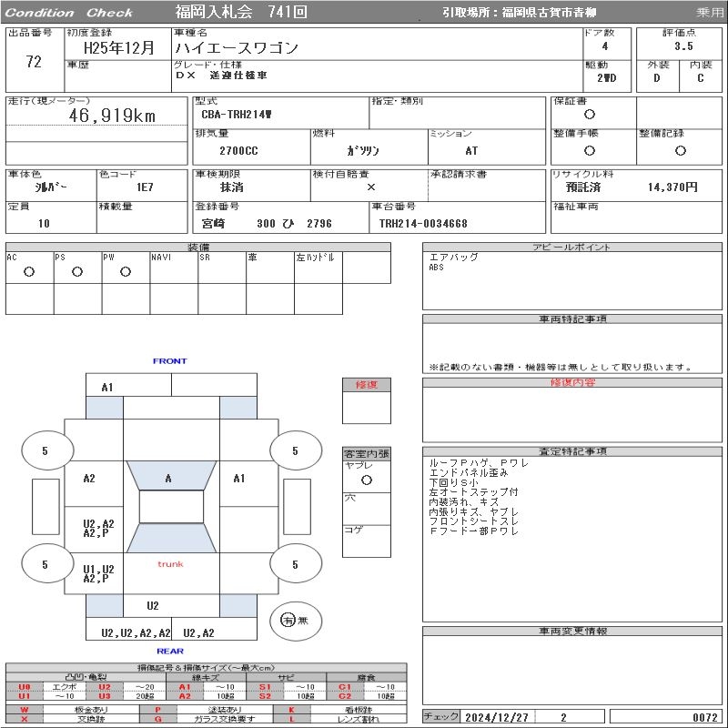The height and width of the screenshot is (728, 728).
Task: Select the recycle fee 14,370円
Action: [672, 187]
